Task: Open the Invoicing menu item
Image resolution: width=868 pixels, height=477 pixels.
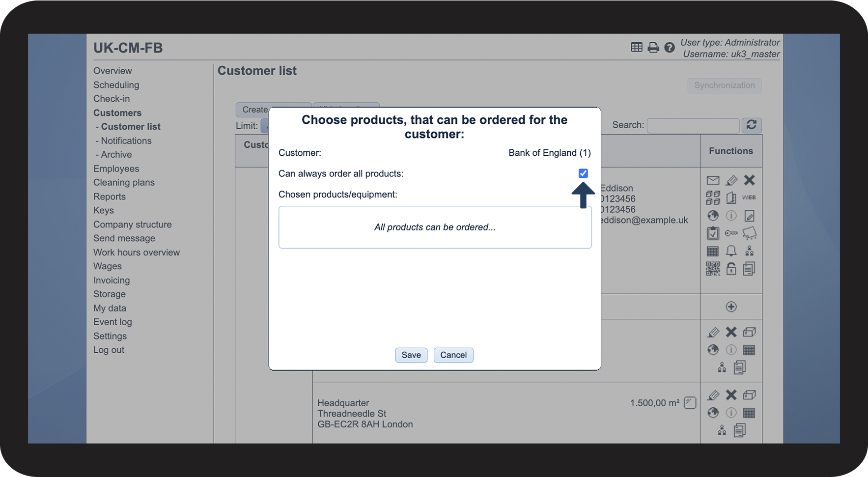Action: click(112, 281)
